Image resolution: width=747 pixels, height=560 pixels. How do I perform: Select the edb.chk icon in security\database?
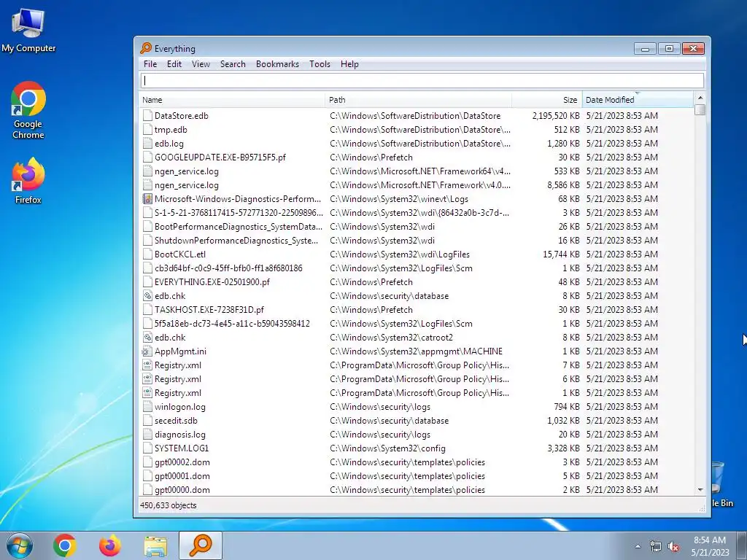(147, 296)
